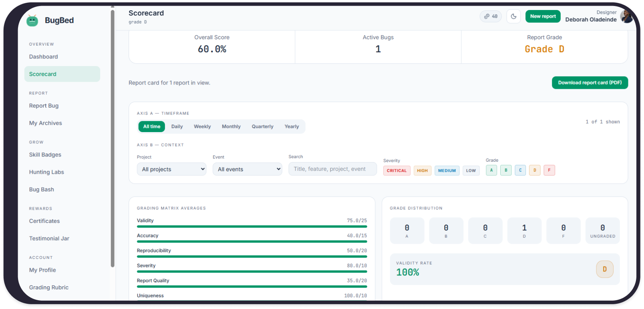
Task: Toggle the MEDIUM severity filter
Action: 447,171
